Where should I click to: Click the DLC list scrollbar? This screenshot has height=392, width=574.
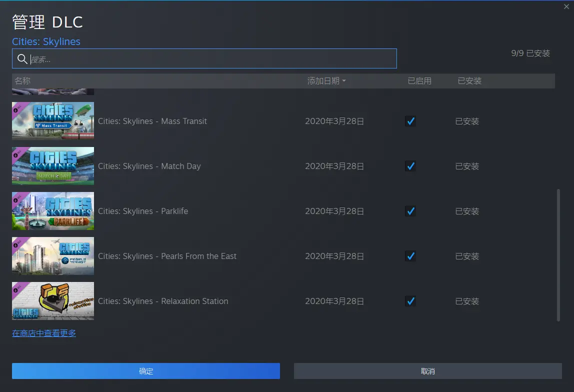coord(558,255)
